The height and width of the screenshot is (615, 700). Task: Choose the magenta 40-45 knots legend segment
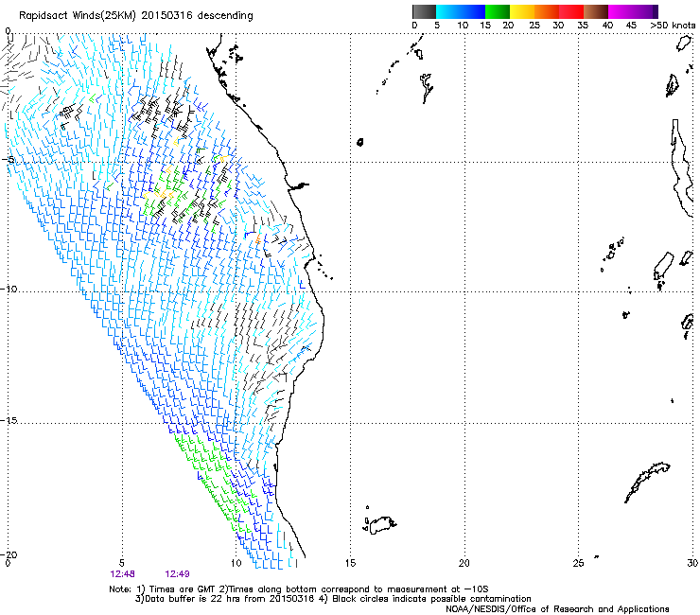point(621,11)
